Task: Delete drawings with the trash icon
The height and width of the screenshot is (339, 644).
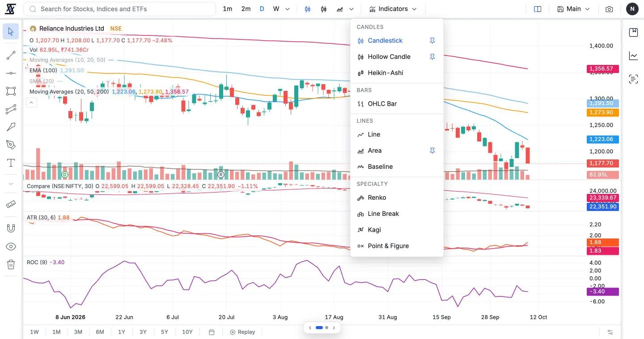Action: 11,265
